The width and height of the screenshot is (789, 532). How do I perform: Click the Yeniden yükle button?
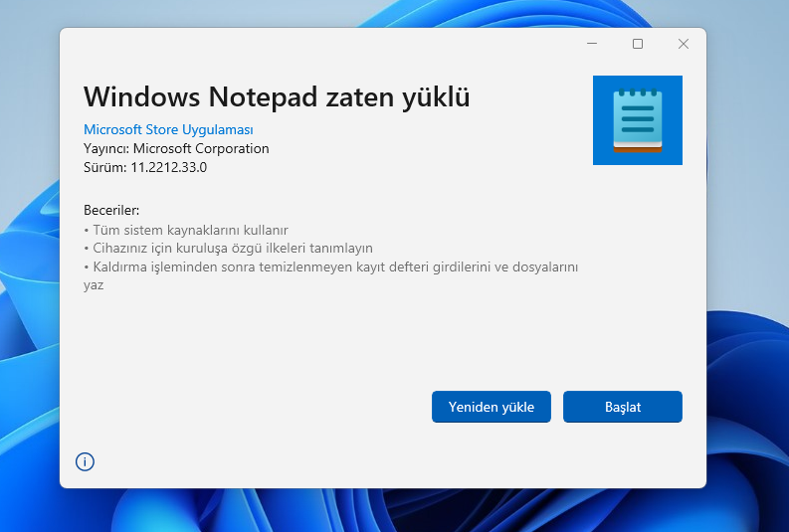point(492,407)
